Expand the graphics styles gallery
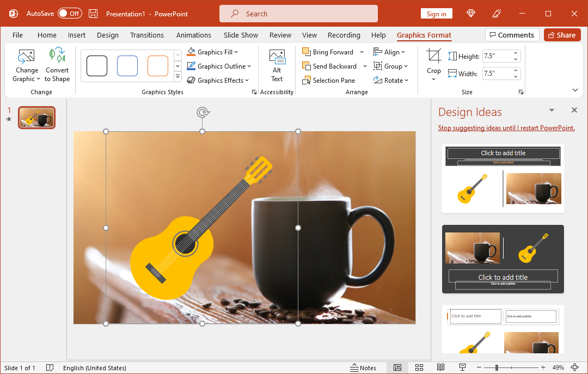The height and width of the screenshot is (374, 588). click(177, 77)
